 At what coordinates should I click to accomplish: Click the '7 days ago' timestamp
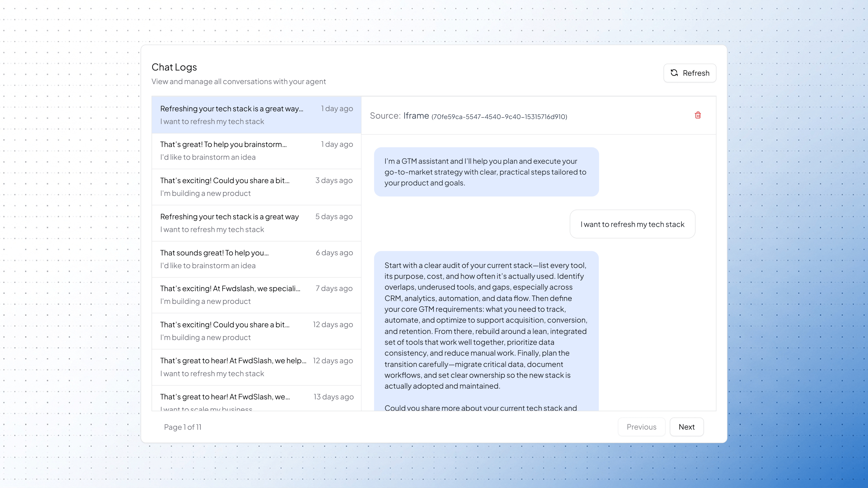(334, 289)
